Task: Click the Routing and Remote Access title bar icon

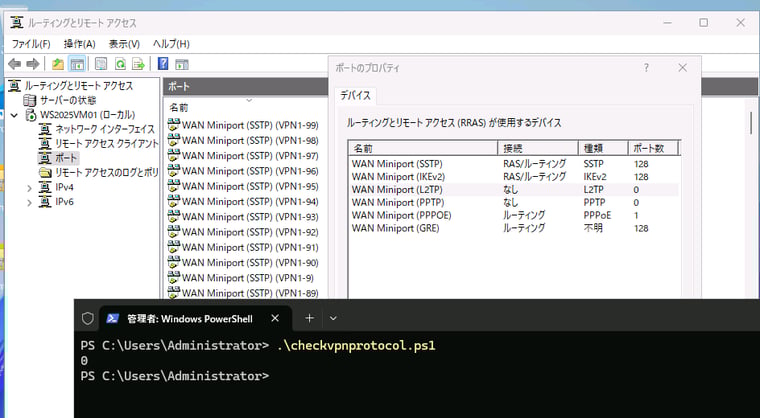Action: (17, 22)
